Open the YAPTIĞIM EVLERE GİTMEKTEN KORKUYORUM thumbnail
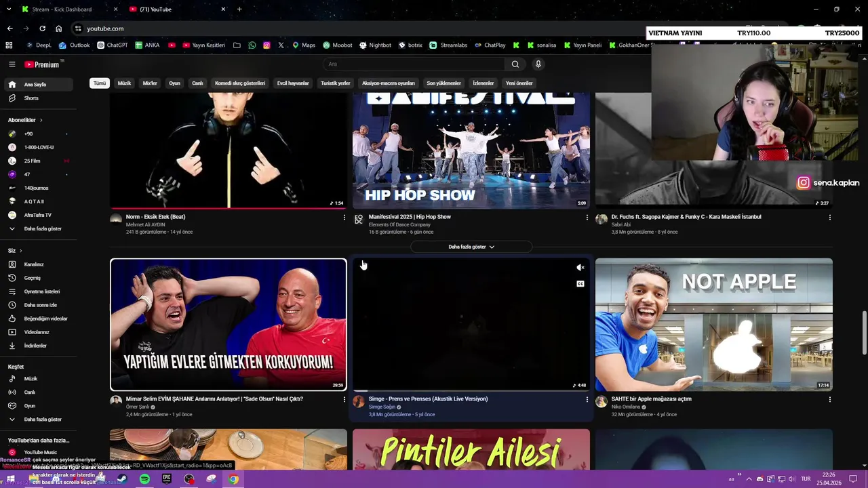Image resolution: width=868 pixels, height=488 pixels. pos(229,325)
